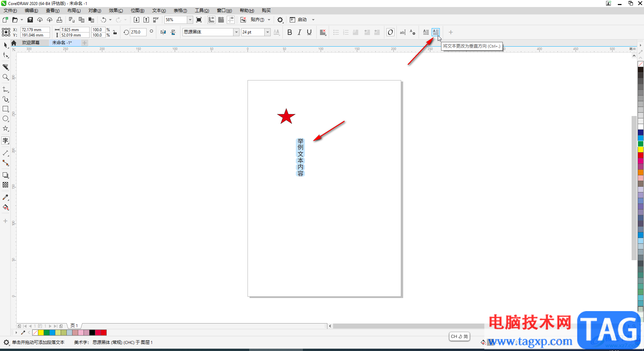Toggle grid display
Image resolution: width=644 pixels, height=351 pixels.
[x=221, y=20]
